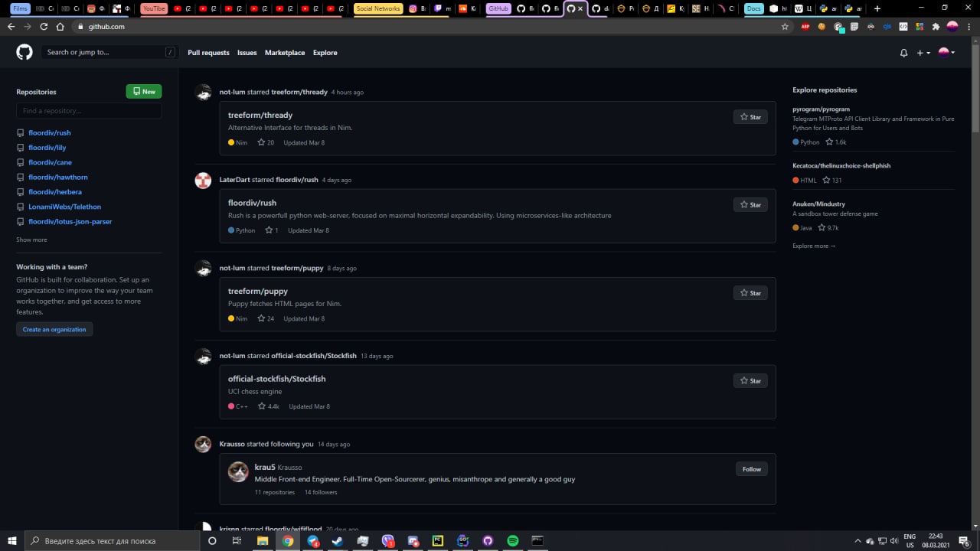
Task: Open Kecatoca/thelinuxchoice-shellphish repository
Action: pos(841,165)
